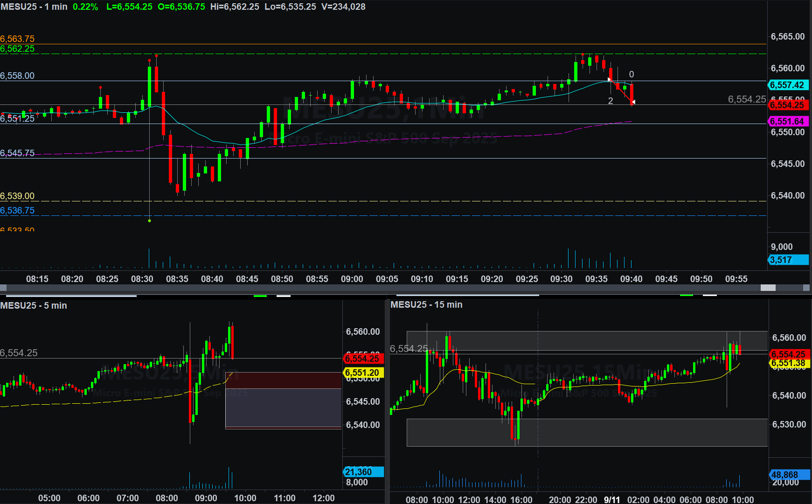Click the left end button of 1 min scrollbar
812x504 pixels.
[3, 288]
